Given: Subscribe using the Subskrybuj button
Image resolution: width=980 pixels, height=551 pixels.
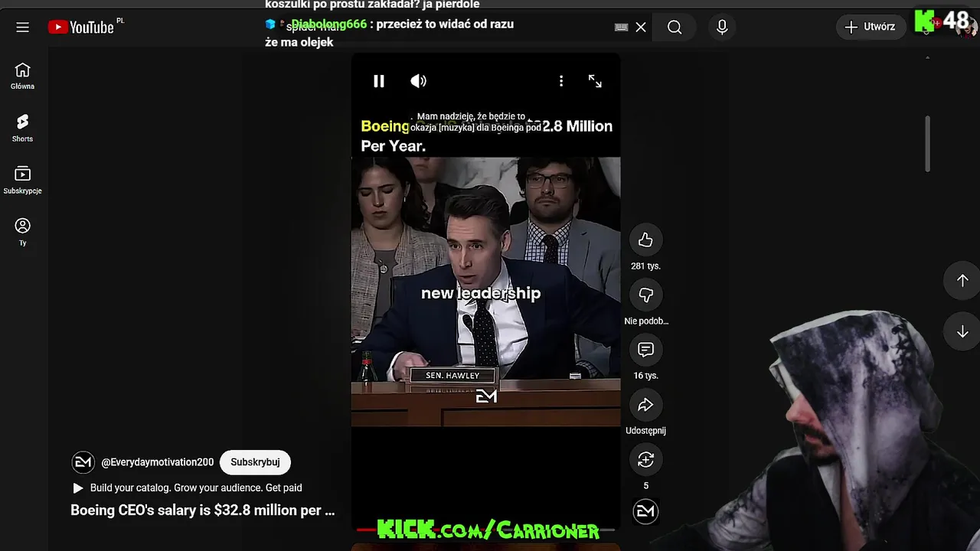Looking at the screenshot, I should click(255, 462).
